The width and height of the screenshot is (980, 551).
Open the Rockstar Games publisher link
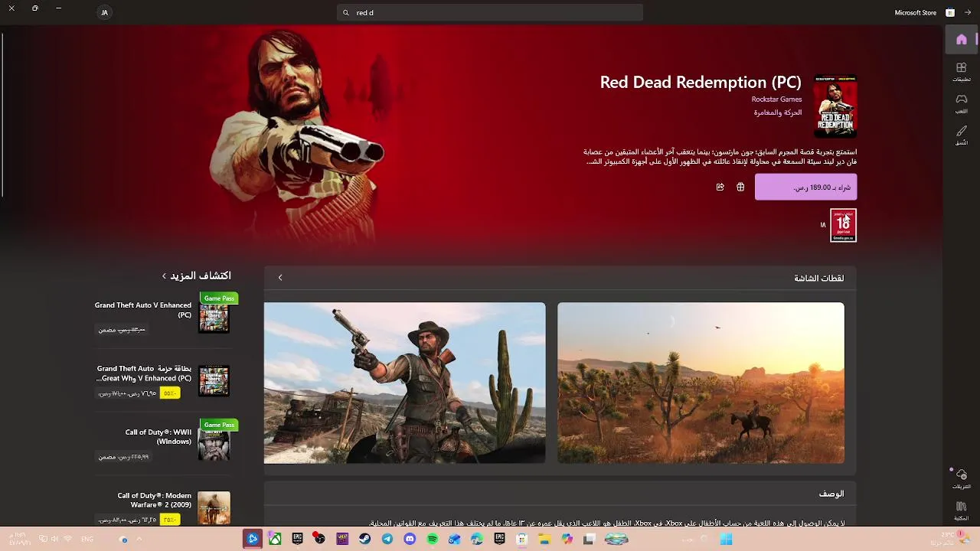[776, 99]
